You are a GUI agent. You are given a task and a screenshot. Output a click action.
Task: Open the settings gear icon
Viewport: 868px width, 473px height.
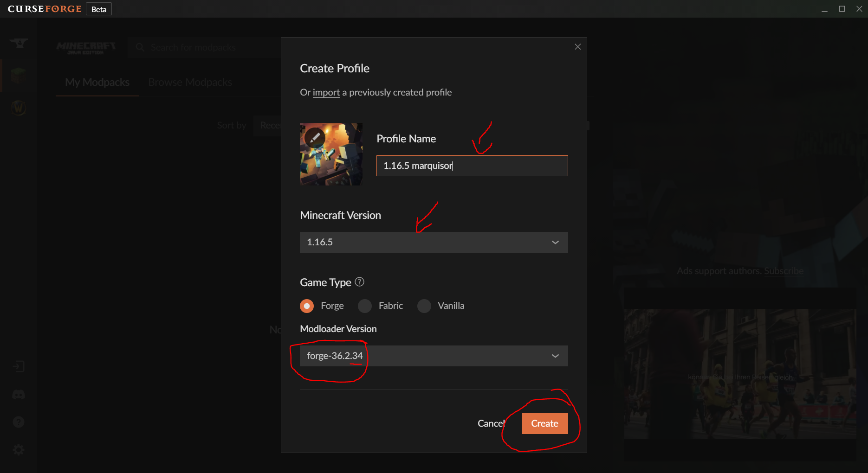coord(19,450)
